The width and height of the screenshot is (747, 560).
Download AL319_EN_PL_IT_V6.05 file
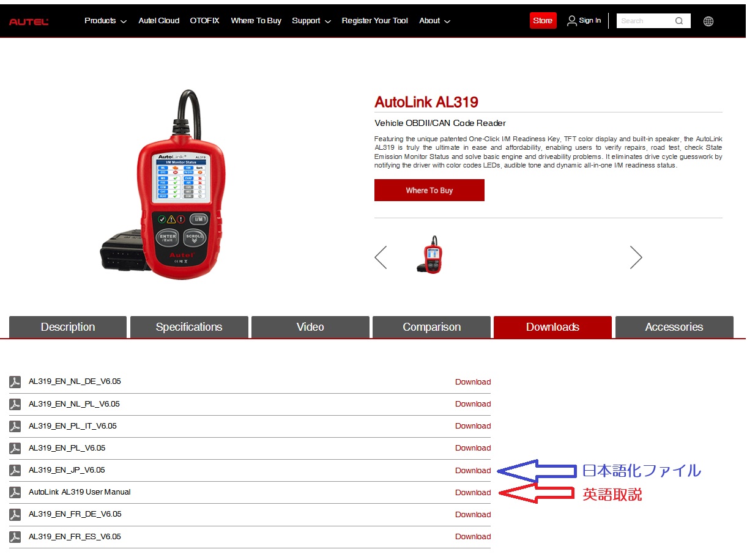point(473,426)
